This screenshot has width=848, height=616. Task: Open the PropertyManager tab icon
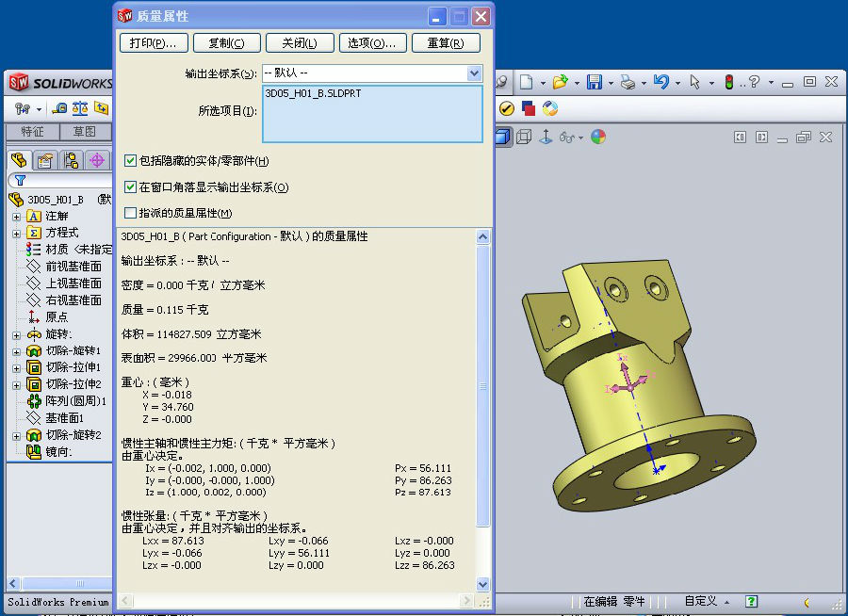click(44, 160)
